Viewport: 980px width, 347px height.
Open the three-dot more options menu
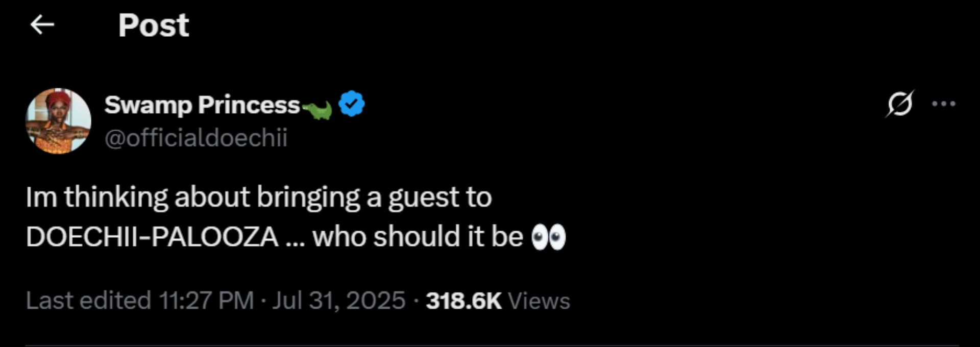click(x=943, y=104)
